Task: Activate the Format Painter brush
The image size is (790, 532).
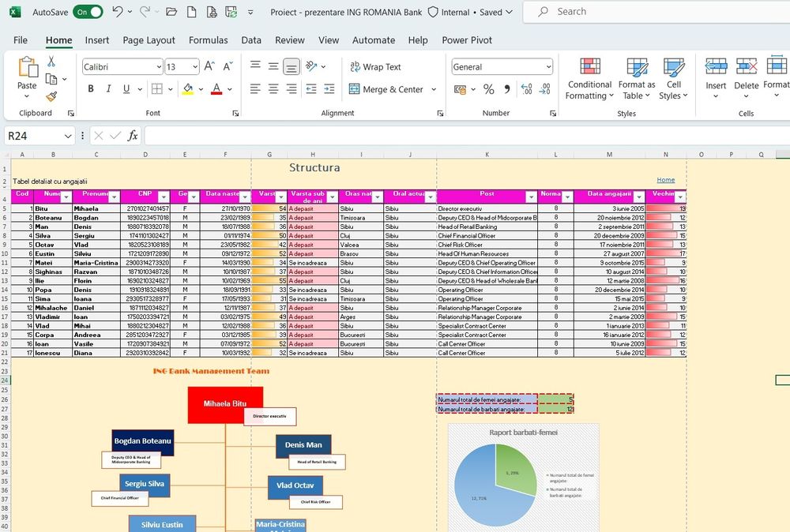Action: (51, 96)
